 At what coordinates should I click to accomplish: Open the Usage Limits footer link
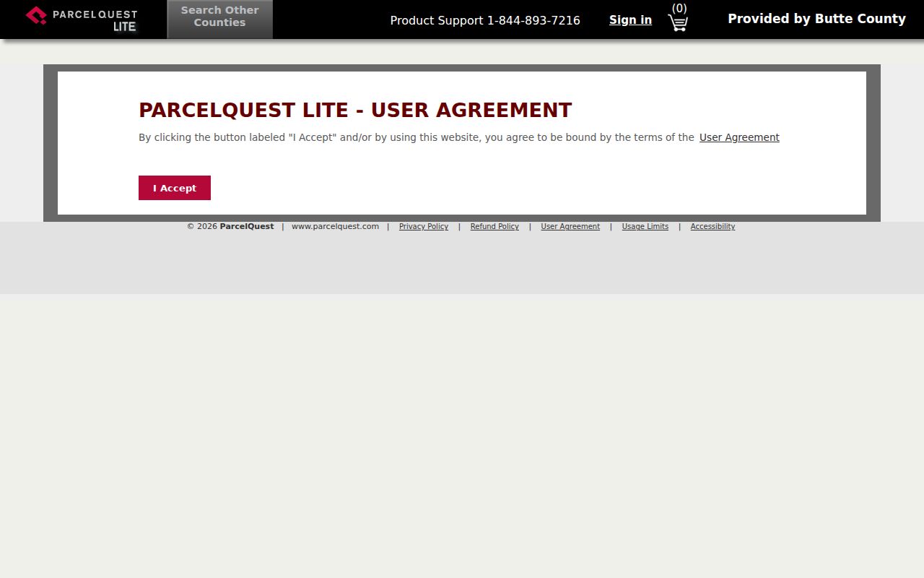pyautogui.click(x=645, y=226)
